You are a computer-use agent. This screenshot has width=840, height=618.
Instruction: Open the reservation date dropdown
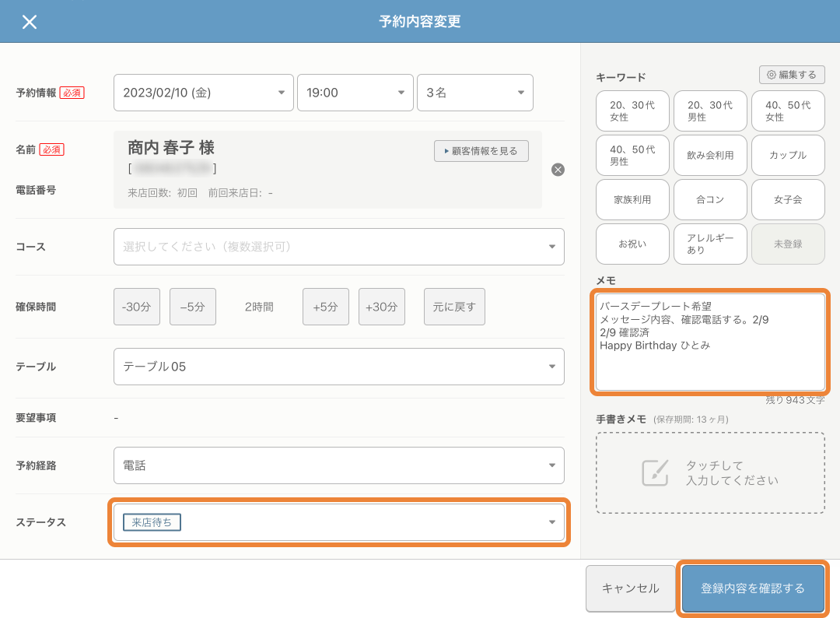coord(204,93)
